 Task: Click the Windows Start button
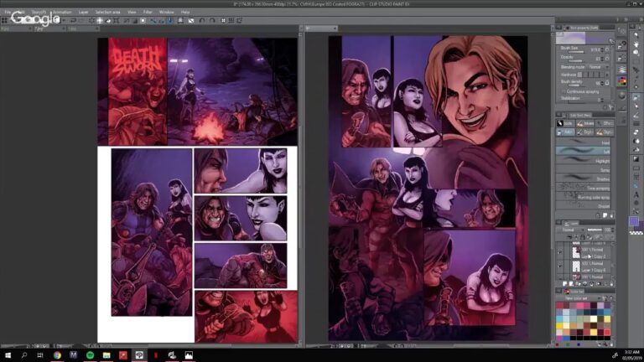coord(8,355)
